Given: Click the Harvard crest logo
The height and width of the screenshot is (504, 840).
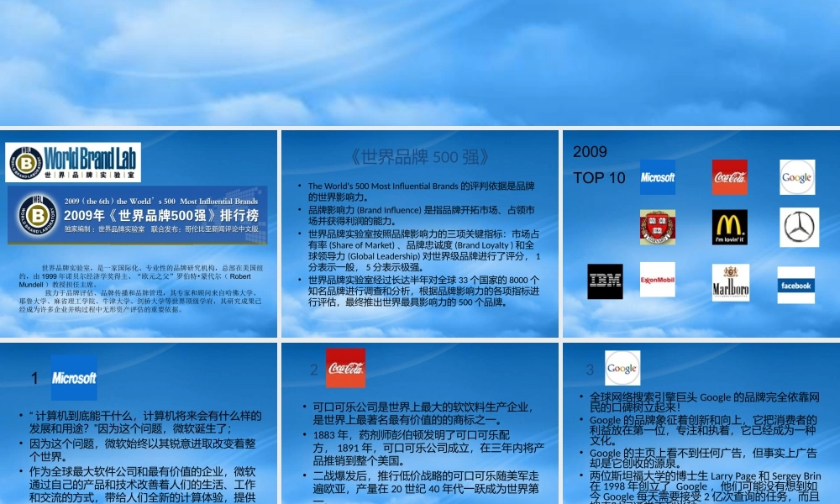Looking at the screenshot, I should 658,228.
